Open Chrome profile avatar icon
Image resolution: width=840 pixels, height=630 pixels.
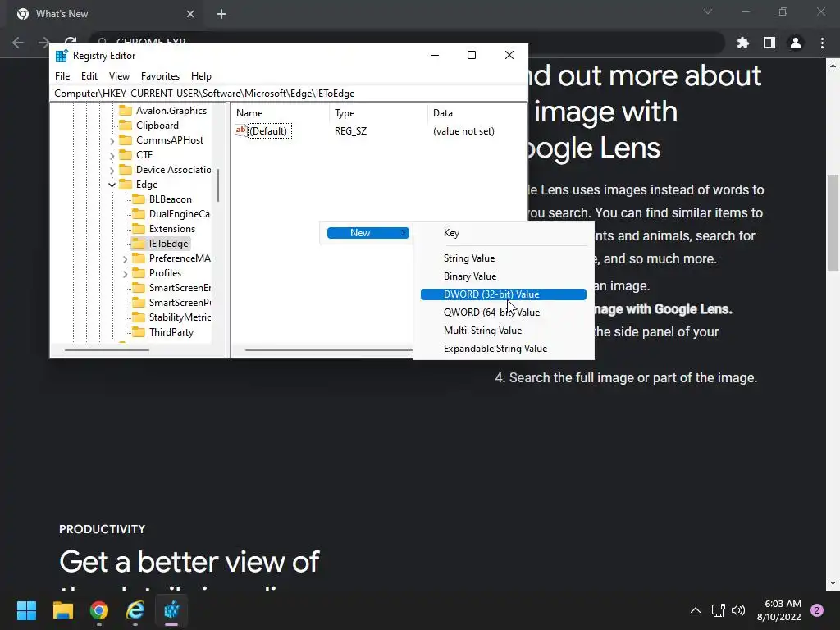[x=796, y=43]
